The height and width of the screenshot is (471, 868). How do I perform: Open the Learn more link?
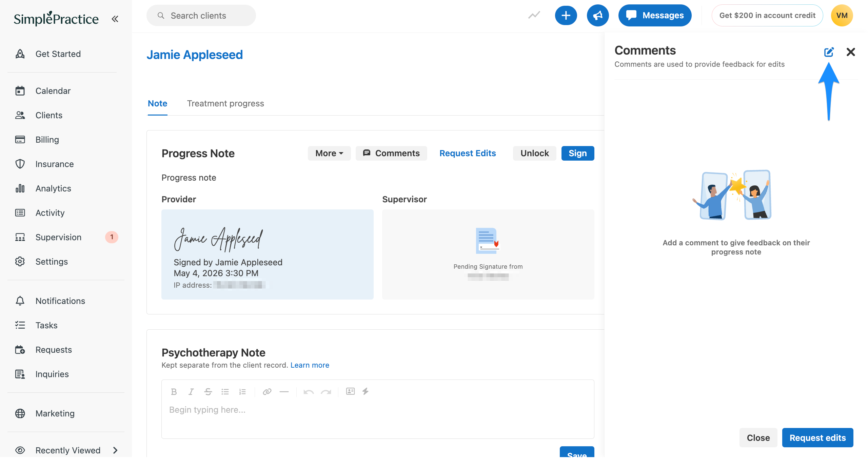coord(310,365)
